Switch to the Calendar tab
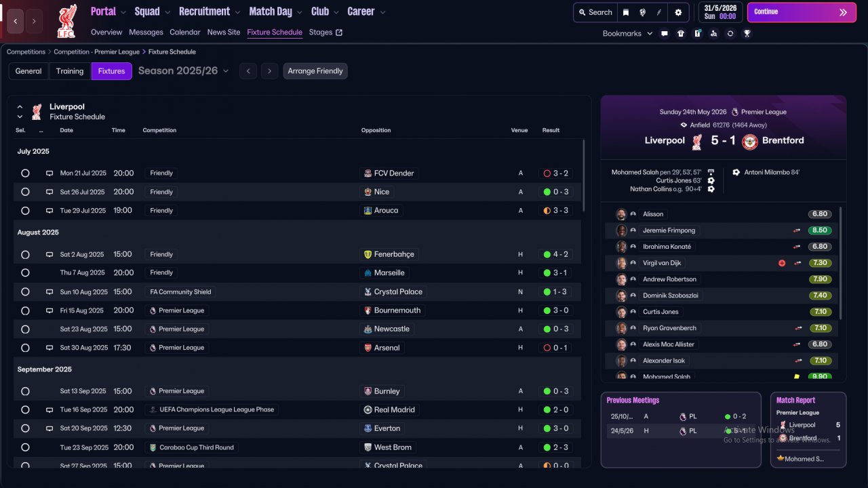 [x=185, y=33]
